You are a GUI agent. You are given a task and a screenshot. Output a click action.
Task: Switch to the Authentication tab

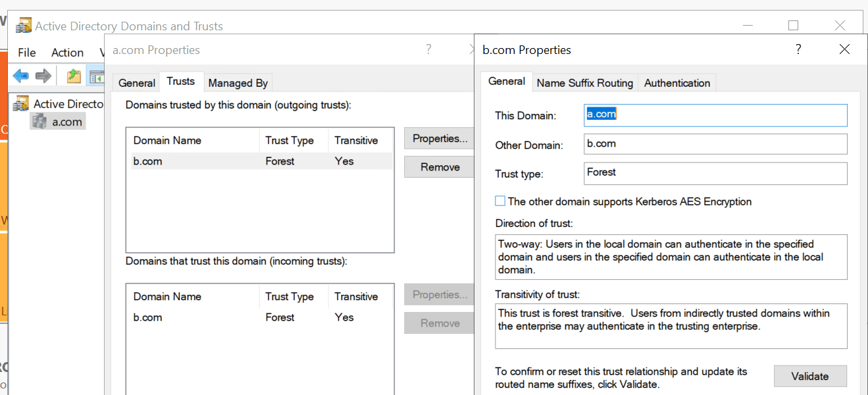[x=677, y=83]
